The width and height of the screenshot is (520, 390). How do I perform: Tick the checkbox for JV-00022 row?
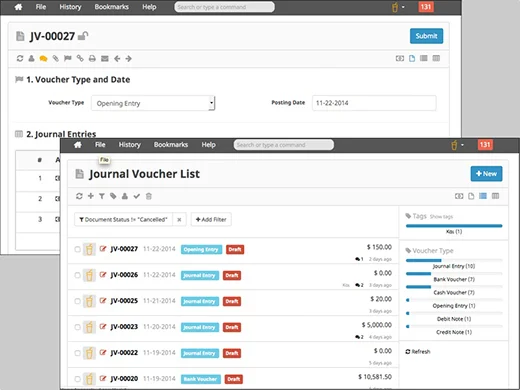[x=77, y=353]
